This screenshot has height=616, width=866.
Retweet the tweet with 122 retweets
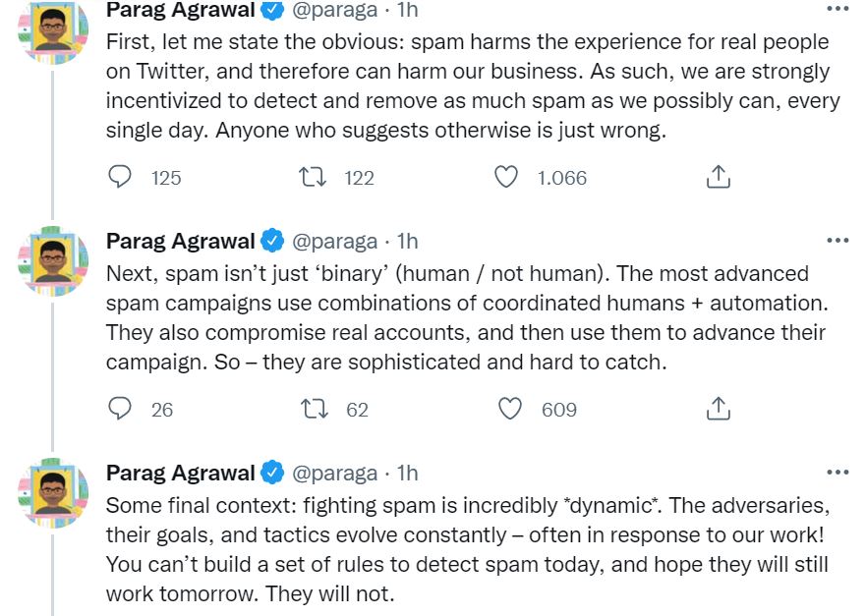click(x=315, y=177)
